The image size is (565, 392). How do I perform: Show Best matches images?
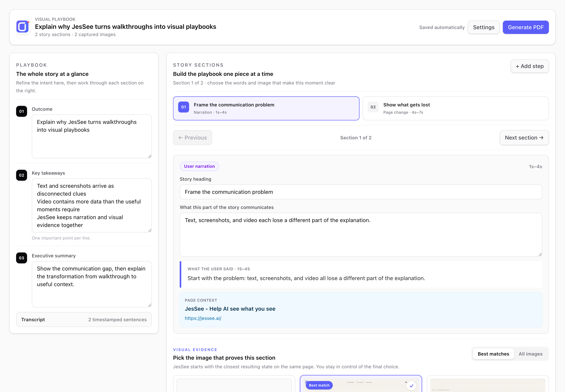[493, 354]
